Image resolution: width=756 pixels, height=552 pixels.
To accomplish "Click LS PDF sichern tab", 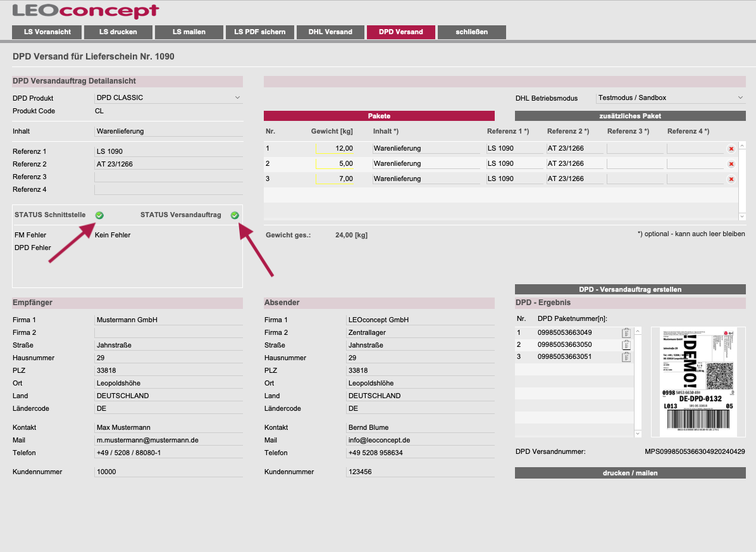I will [260, 32].
